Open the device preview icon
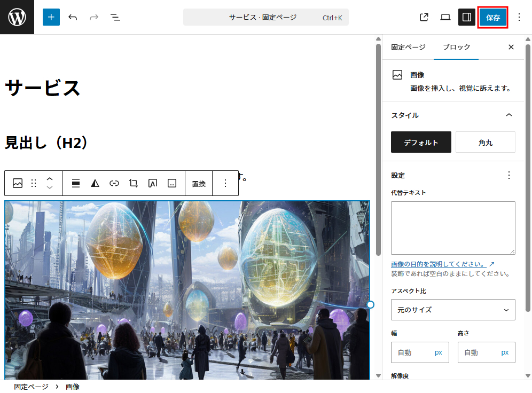The image size is (532, 393). (445, 17)
